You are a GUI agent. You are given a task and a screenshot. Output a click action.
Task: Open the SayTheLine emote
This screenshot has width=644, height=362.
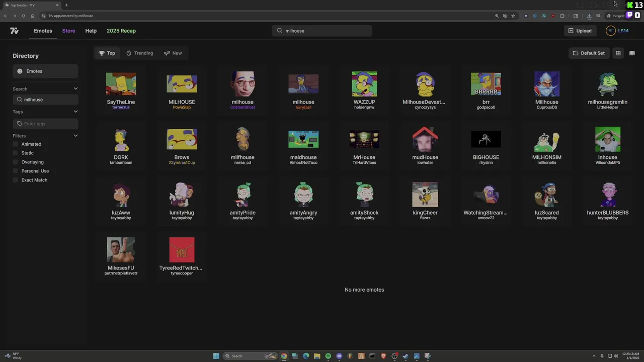tap(121, 90)
